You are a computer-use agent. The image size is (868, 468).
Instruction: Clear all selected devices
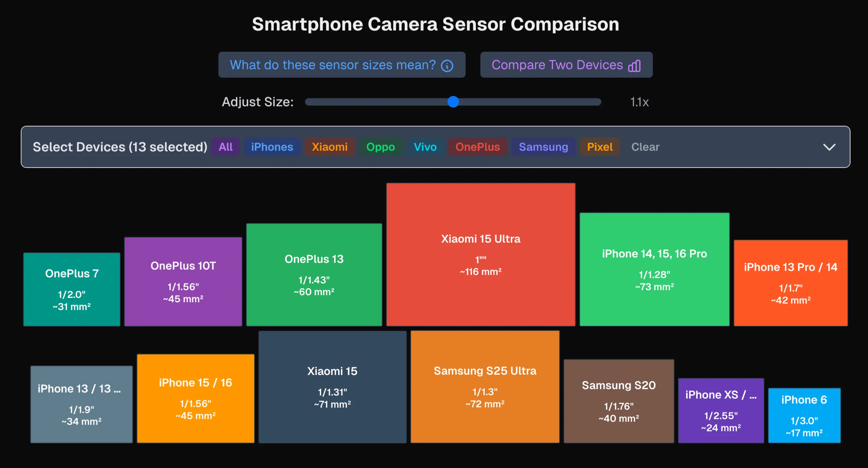tap(645, 147)
